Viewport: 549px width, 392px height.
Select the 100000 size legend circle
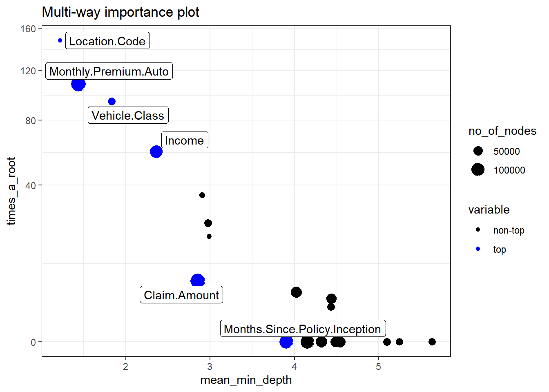click(x=478, y=169)
